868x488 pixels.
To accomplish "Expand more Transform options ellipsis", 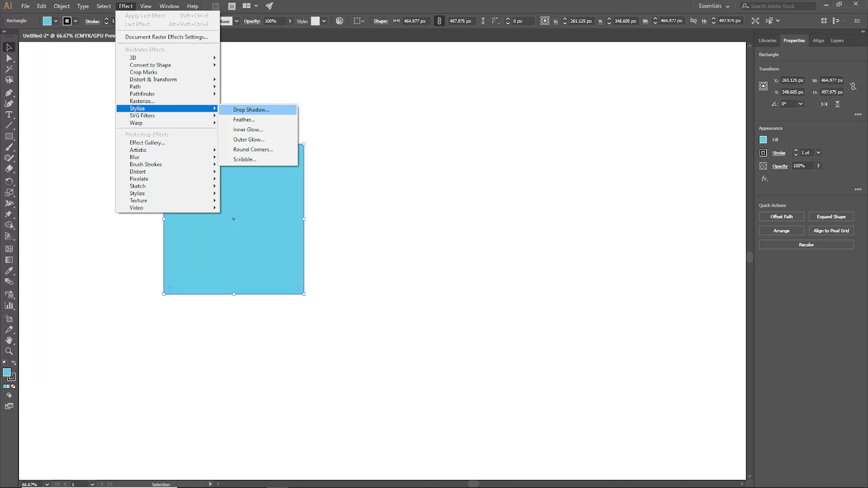I will click(x=858, y=114).
